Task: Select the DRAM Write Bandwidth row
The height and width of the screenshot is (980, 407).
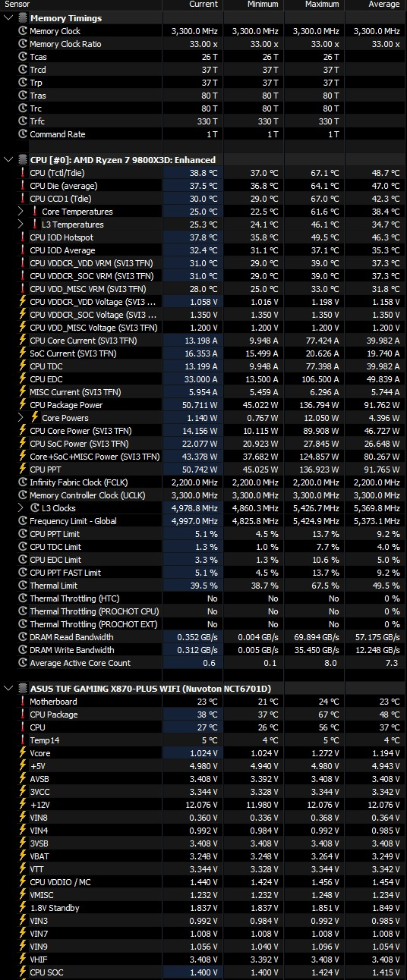Action: (x=204, y=650)
